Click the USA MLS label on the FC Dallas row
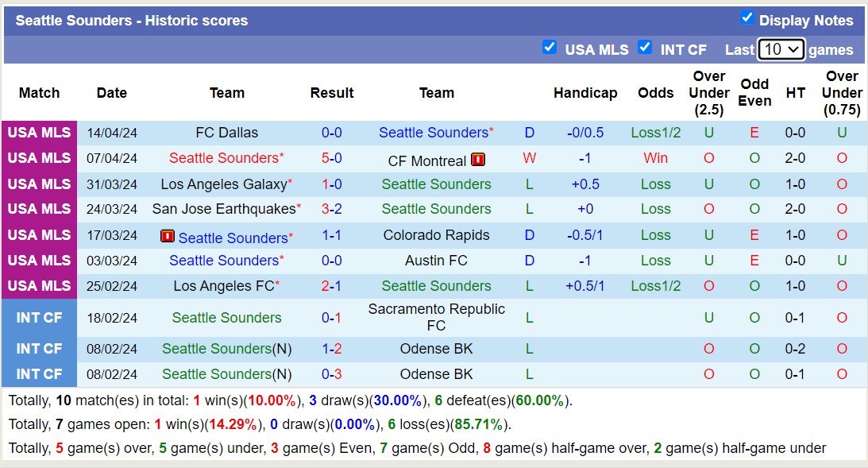Image resolution: width=868 pixels, height=468 pixels. (x=39, y=133)
